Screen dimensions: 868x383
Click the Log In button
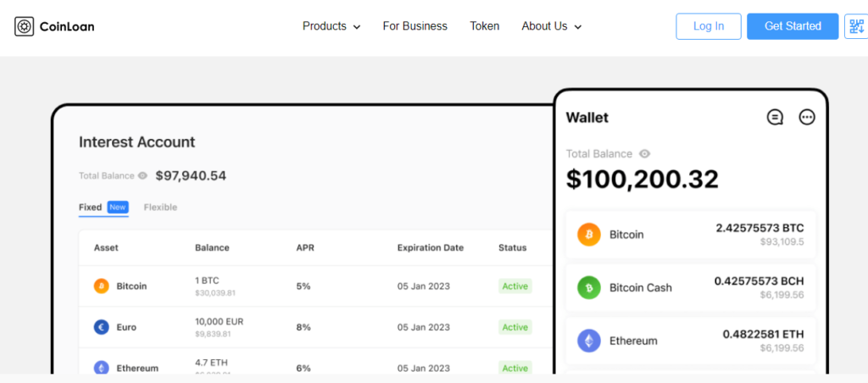click(x=709, y=26)
